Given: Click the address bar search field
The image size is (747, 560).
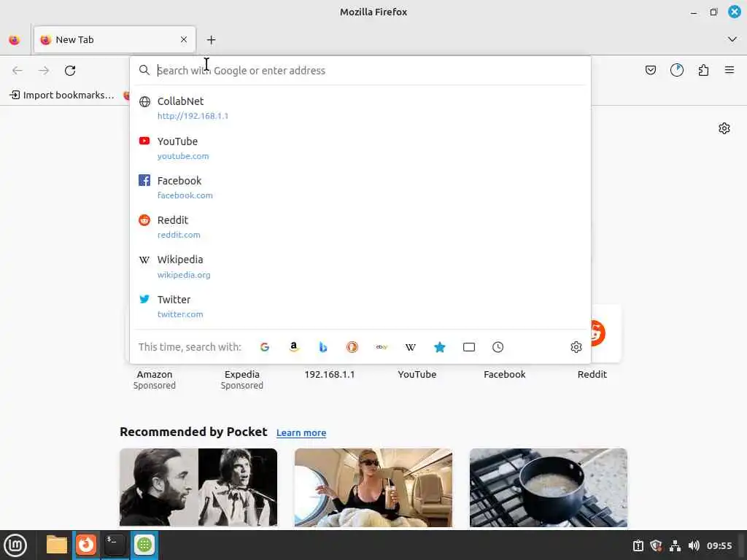Looking at the screenshot, I should [360, 71].
